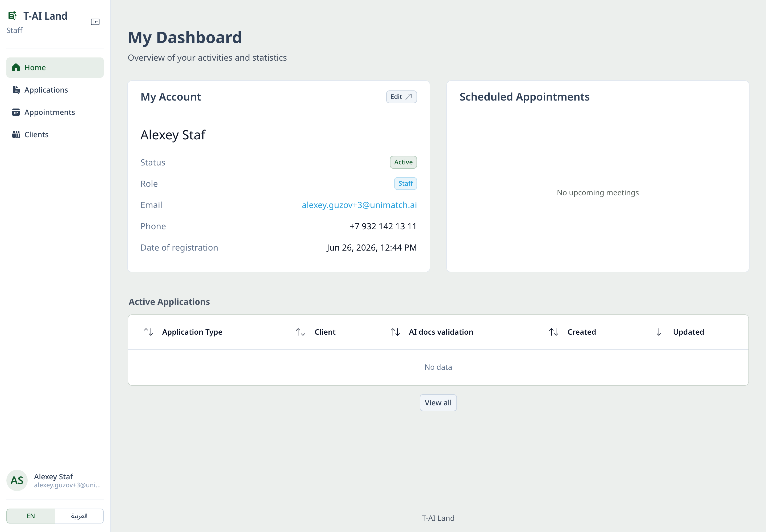The width and height of the screenshot is (766, 532).
Task: Click the My Account card title
Action: point(171,97)
